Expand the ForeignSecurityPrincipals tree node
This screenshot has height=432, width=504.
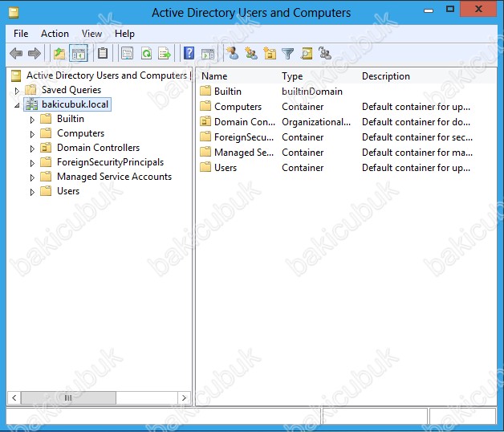pos(32,163)
